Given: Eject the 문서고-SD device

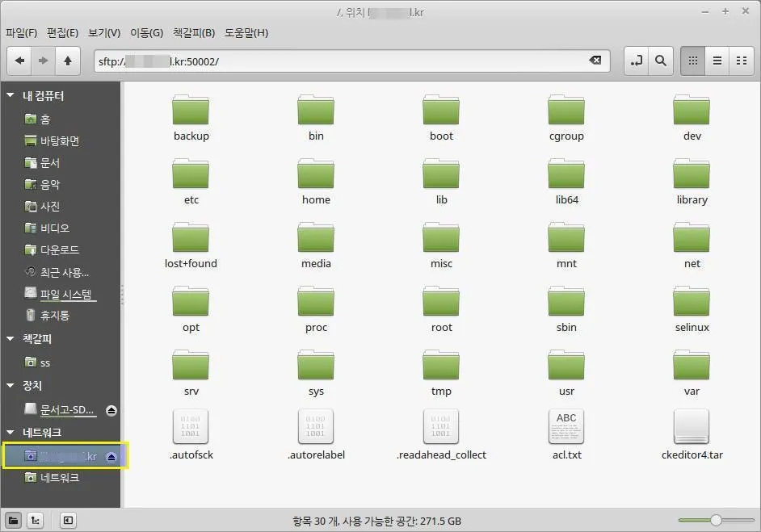Looking at the screenshot, I should pos(111,409).
